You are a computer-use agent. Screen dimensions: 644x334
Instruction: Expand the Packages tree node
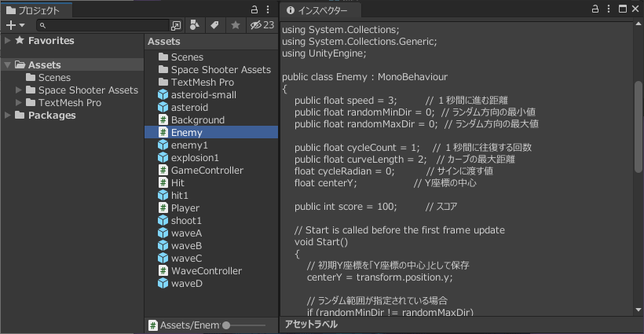pos(7,115)
